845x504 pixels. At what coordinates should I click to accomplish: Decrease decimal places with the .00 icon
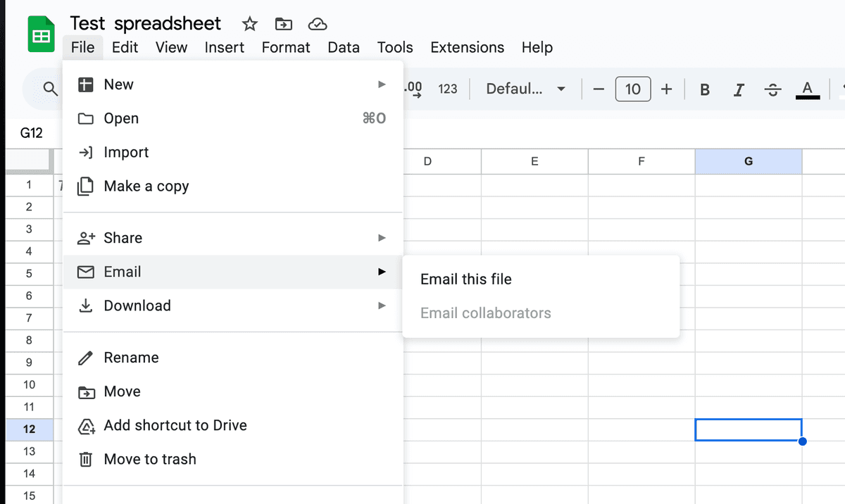click(x=412, y=89)
